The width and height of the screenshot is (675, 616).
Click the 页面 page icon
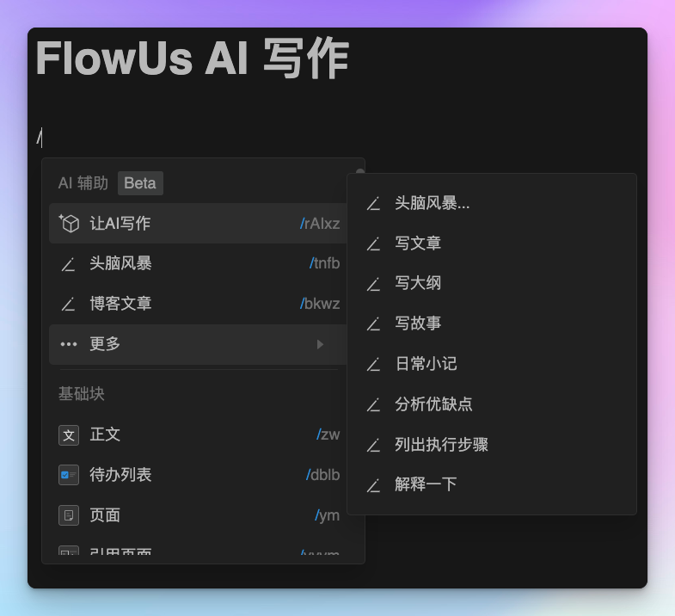click(x=69, y=515)
